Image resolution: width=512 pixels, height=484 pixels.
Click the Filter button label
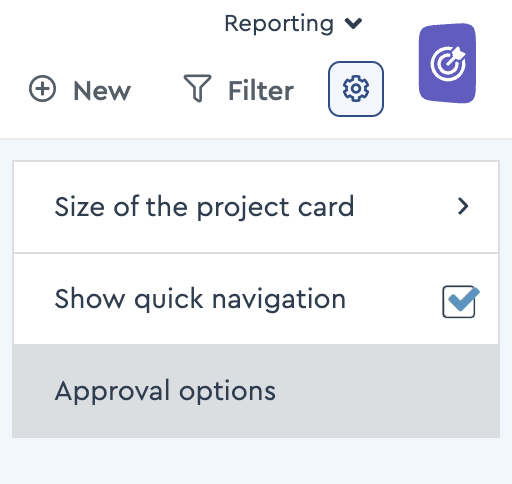[261, 90]
